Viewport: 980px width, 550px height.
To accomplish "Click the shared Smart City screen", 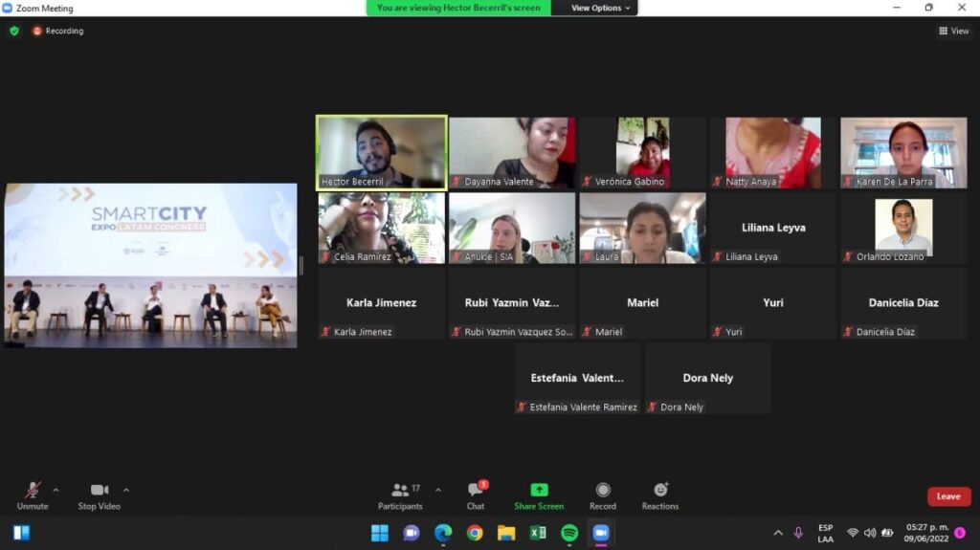I will pos(150,265).
